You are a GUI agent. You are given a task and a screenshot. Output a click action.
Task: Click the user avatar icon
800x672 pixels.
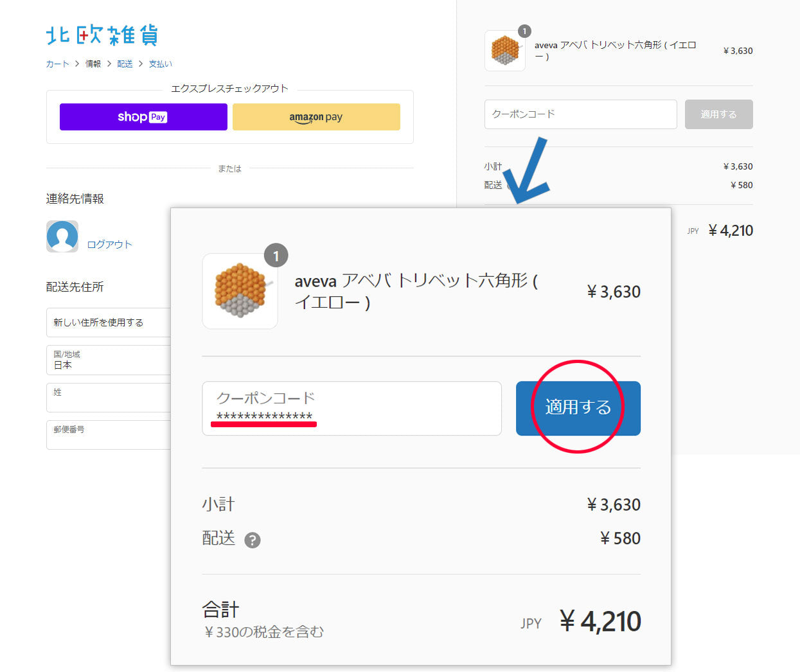[62, 236]
